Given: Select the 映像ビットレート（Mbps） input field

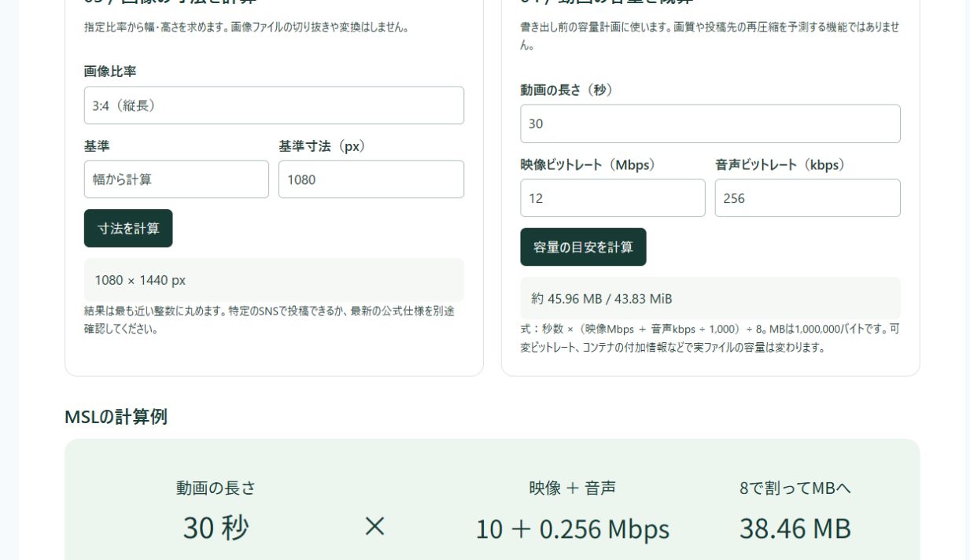Looking at the screenshot, I should point(613,198).
